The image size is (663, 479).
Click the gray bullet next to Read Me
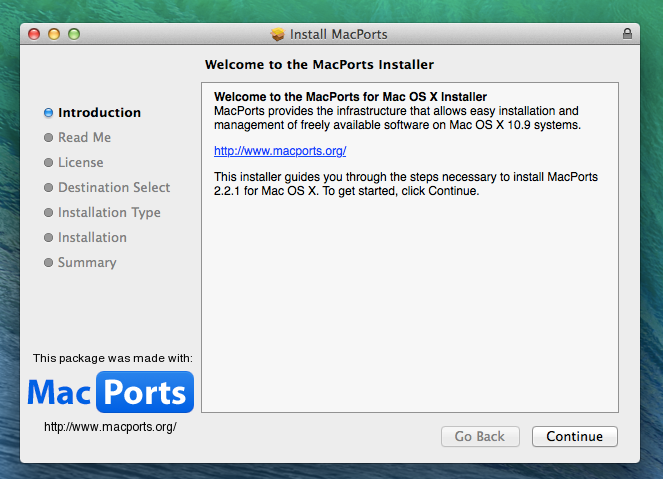49,138
